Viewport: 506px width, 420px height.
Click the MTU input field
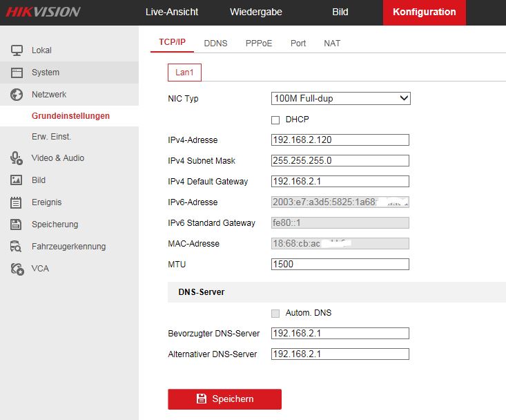pos(340,265)
